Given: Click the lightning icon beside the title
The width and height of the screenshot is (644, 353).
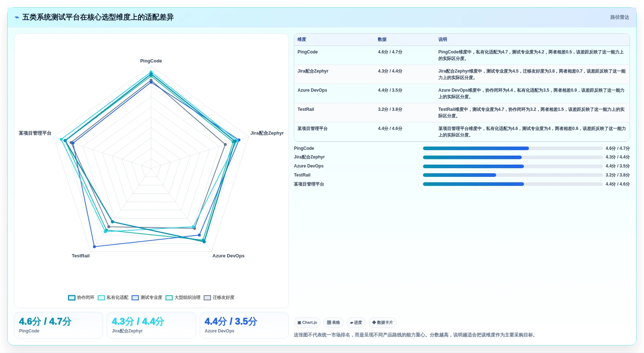Looking at the screenshot, I should [x=17, y=17].
